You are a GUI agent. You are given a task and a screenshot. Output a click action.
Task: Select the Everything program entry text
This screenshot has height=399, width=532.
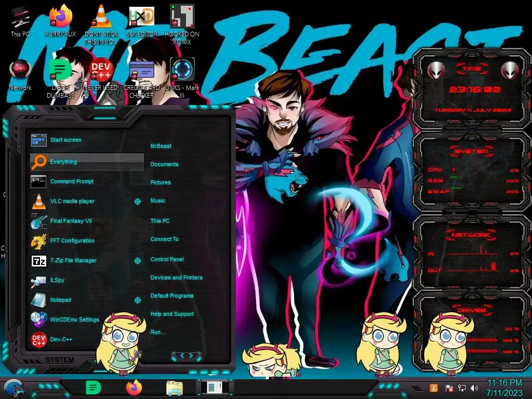click(x=63, y=162)
